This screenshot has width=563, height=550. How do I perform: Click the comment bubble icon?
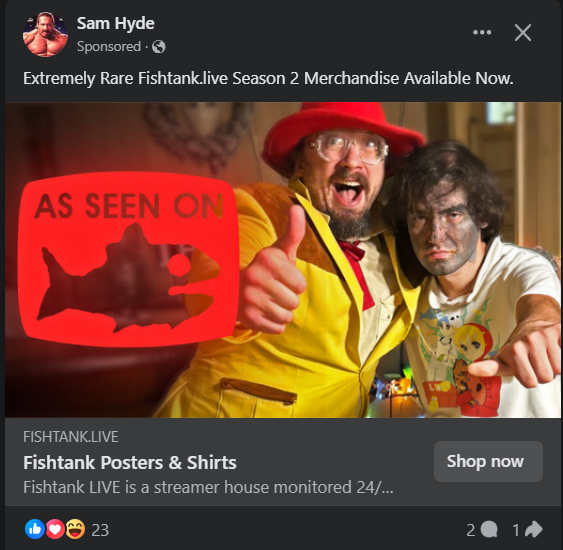pos(489,530)
